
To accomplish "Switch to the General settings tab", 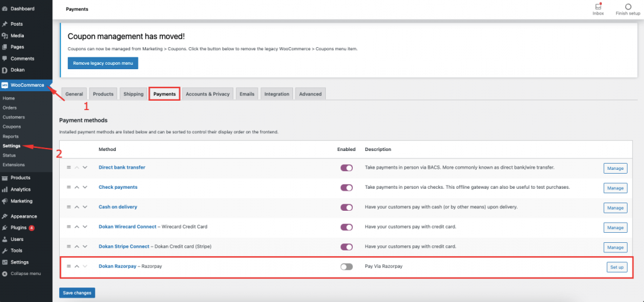I will coord(74,94).
